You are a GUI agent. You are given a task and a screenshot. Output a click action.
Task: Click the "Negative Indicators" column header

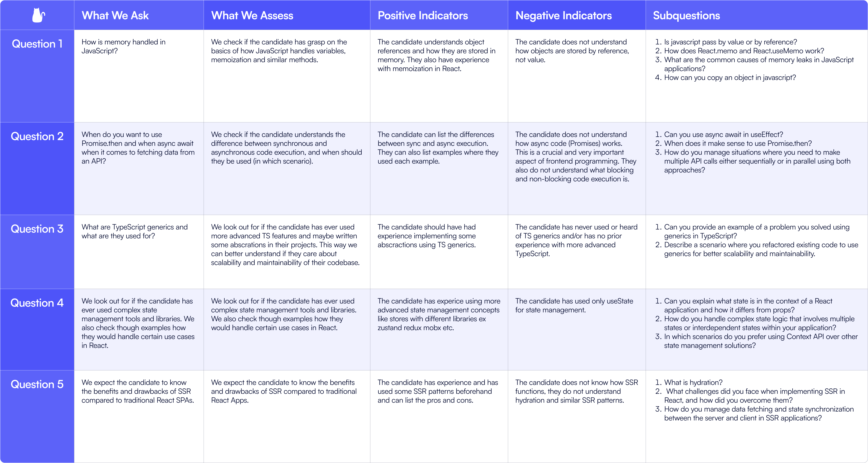point(563,16)
